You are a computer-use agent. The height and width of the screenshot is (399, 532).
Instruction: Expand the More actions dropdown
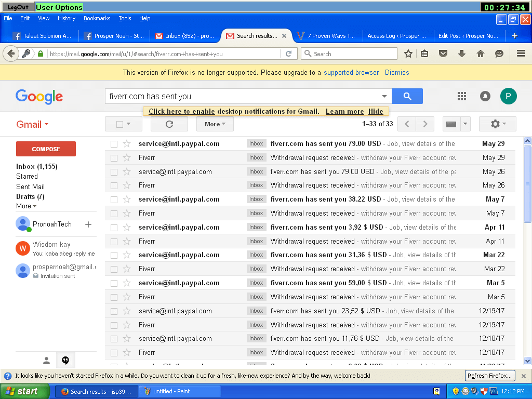[215, 124]
